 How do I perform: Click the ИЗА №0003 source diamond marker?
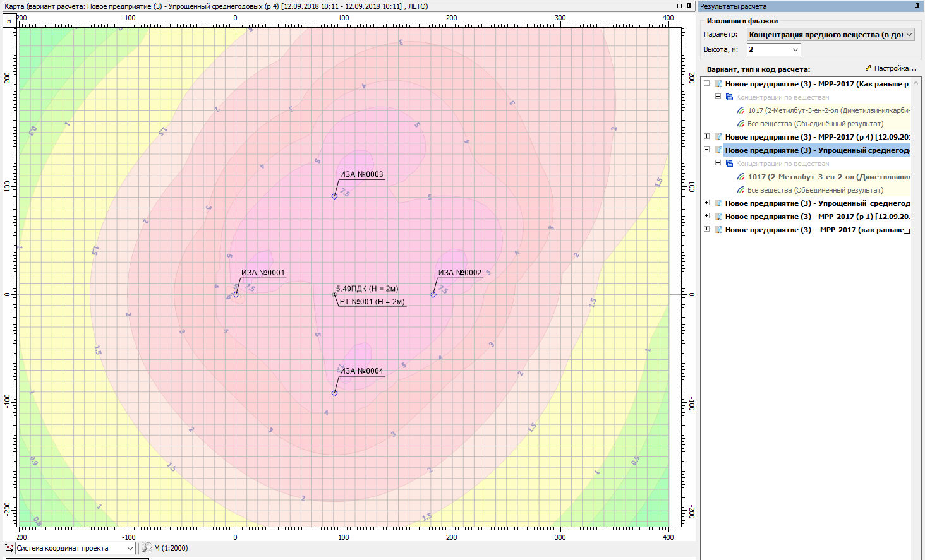click(334, 196)
